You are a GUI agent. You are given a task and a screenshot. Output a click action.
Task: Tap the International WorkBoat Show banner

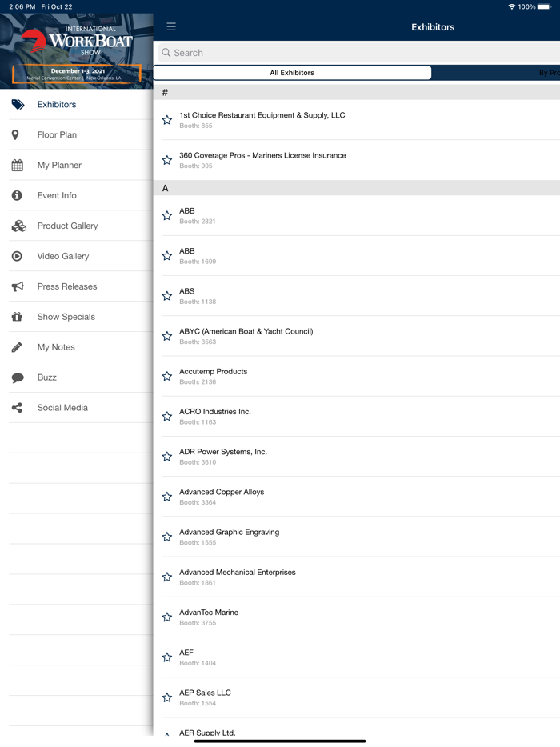click(77, 45)
